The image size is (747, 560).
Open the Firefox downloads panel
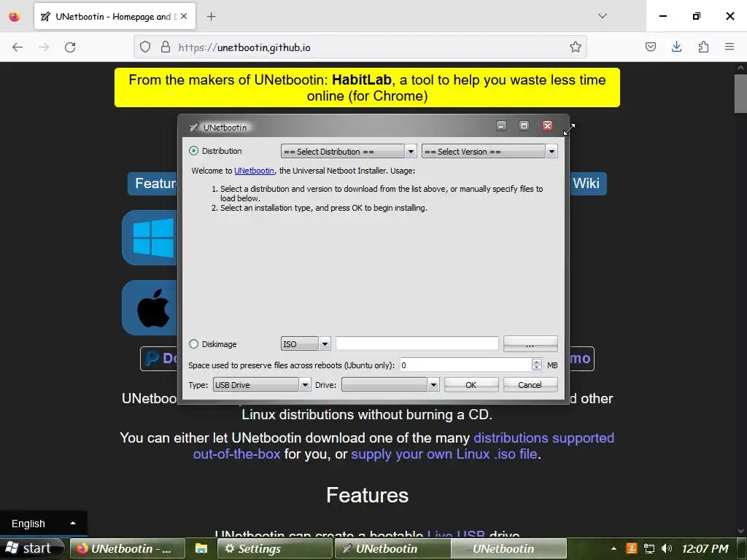click(676, 47)
